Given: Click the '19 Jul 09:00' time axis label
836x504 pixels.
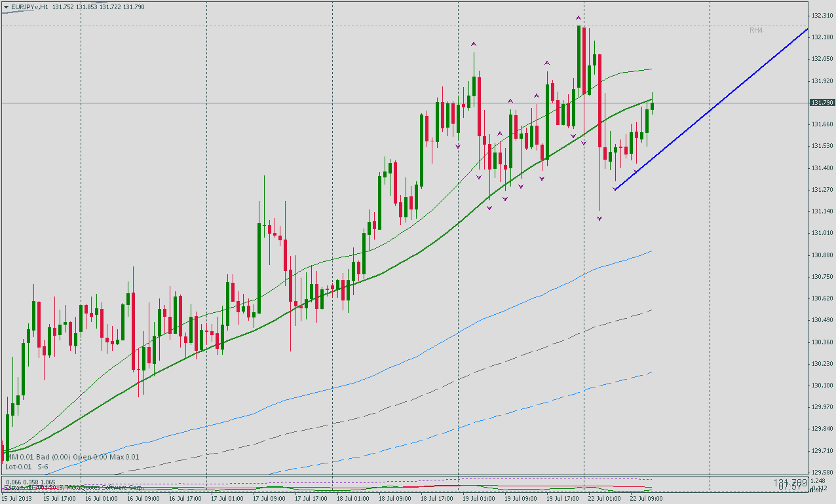Looking at the screenshot, I should pyautogui.click(x=521, y=498).
